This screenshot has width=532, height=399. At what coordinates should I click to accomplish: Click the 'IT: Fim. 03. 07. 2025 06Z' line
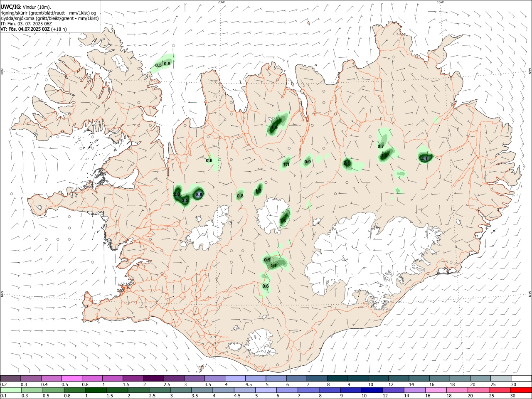[x=26, y=24]
